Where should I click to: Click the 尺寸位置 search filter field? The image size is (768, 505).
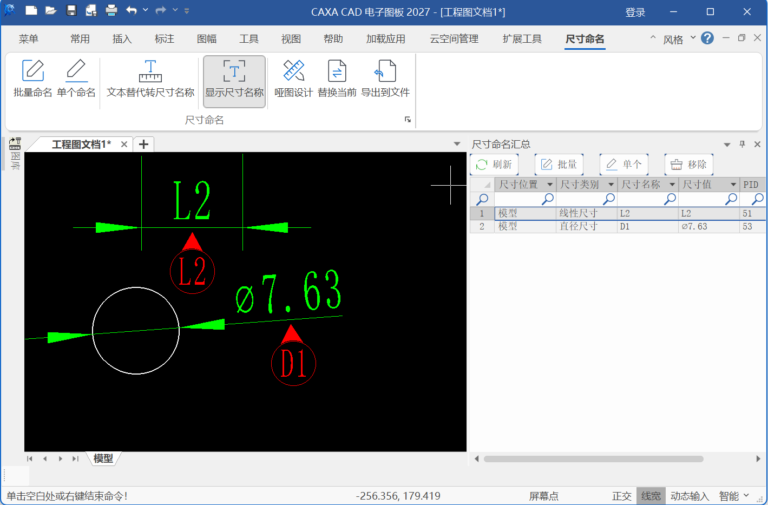click(x=525, y=198)
